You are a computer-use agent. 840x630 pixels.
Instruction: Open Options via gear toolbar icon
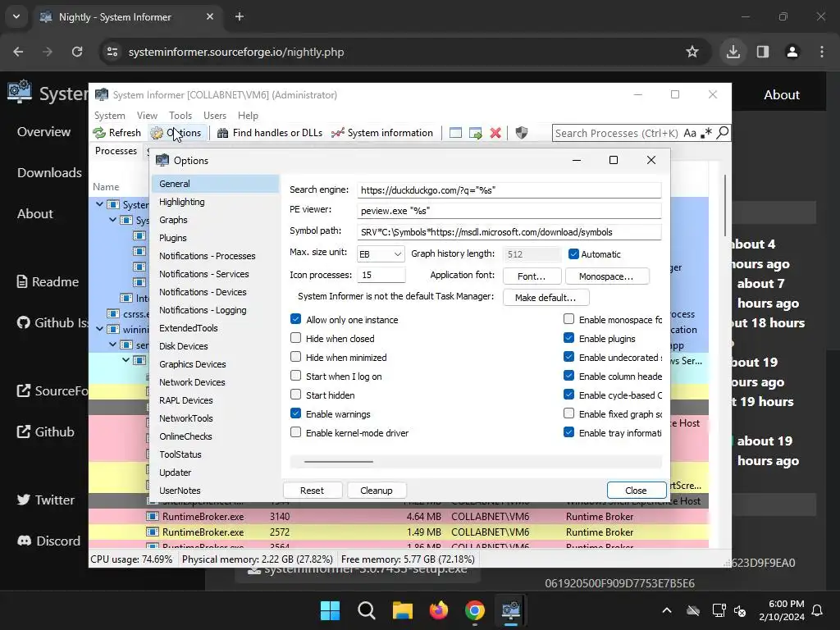157,133
